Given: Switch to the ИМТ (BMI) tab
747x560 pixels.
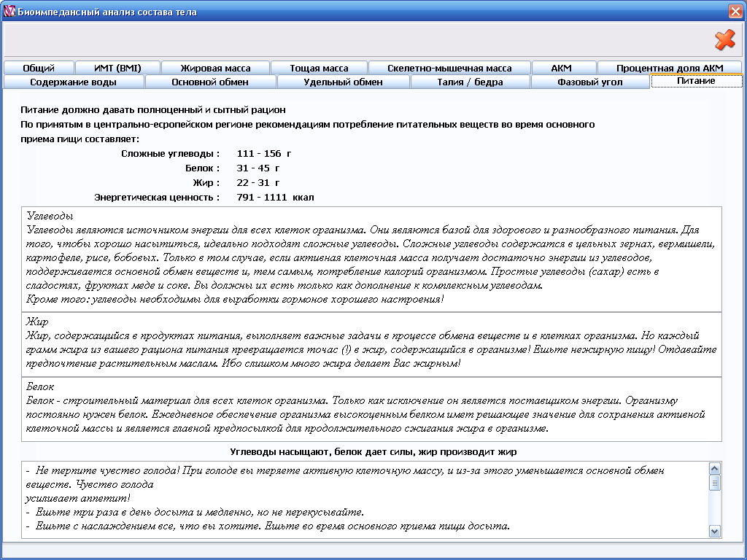Looking at the screenshot, I should pos(117,68).
